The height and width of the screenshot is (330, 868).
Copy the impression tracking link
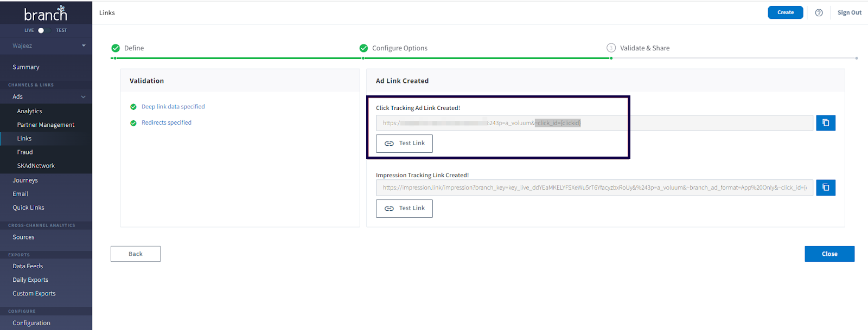[825, 187]
